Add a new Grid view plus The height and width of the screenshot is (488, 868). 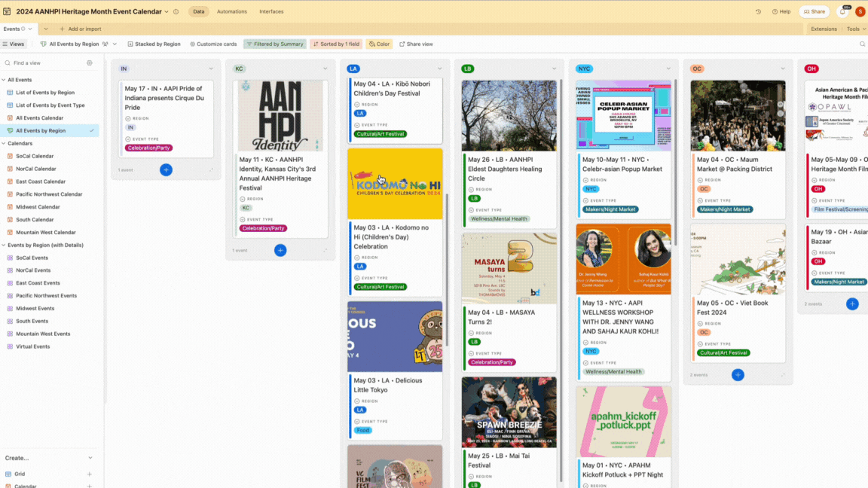(90, 474)
